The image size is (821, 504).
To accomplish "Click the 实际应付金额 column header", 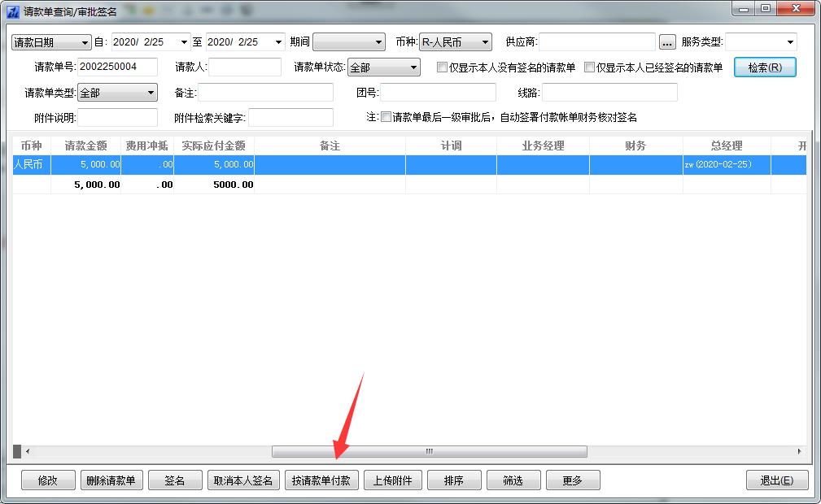I will [214, 146].
